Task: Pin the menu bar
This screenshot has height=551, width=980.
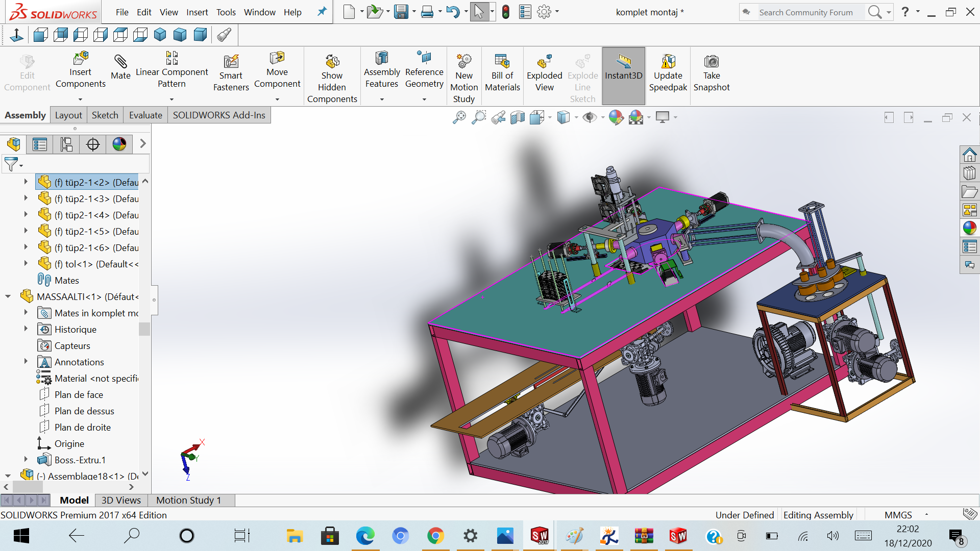Action: point(322,12)
